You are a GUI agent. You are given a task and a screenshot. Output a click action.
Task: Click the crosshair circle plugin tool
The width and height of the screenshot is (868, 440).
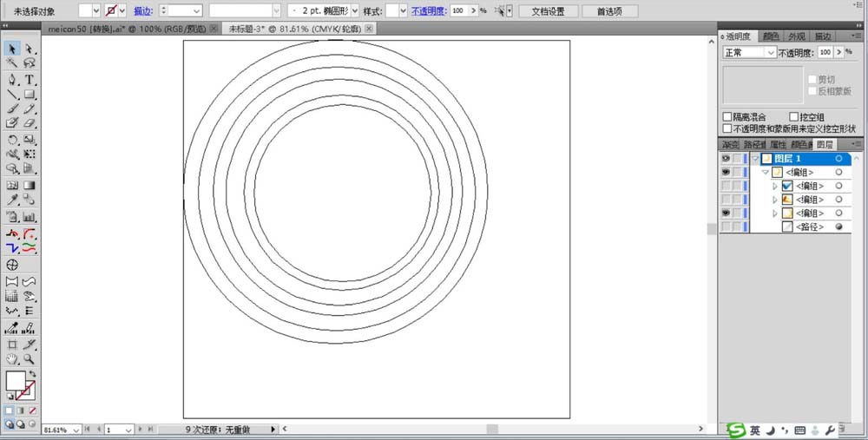pyautogui.click(x=11, y=265)
